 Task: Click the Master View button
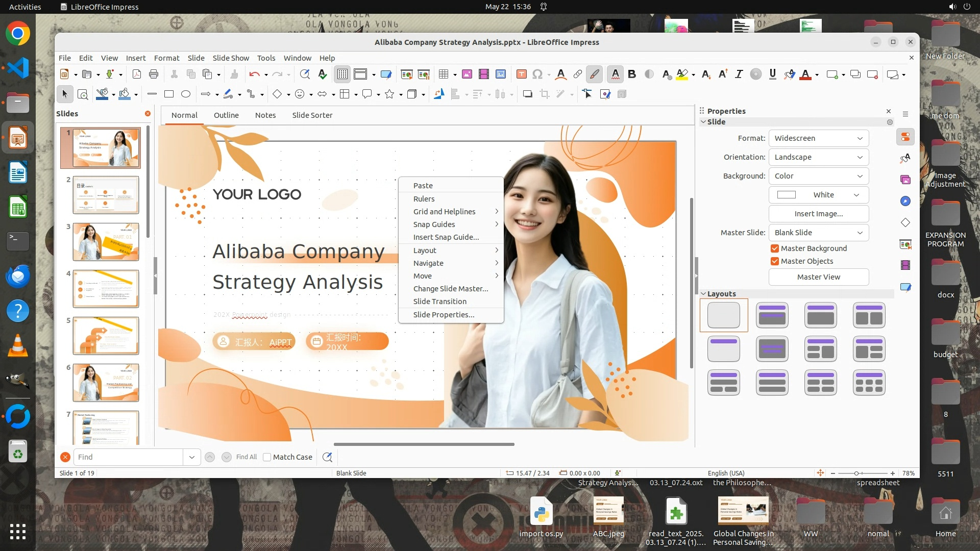pos(818,277)
